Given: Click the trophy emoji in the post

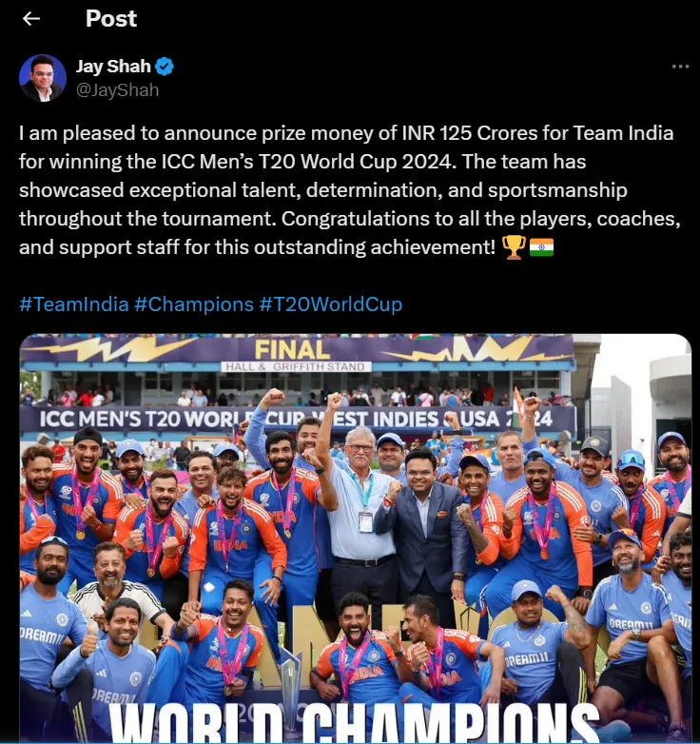Looking at the screenshot, I should pyautogui.click(x=514, y=247).
